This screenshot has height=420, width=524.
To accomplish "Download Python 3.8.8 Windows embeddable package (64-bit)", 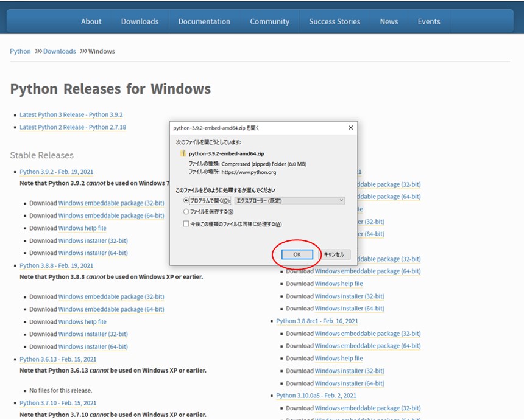I will pyautogui.click(x=112, y=309).
